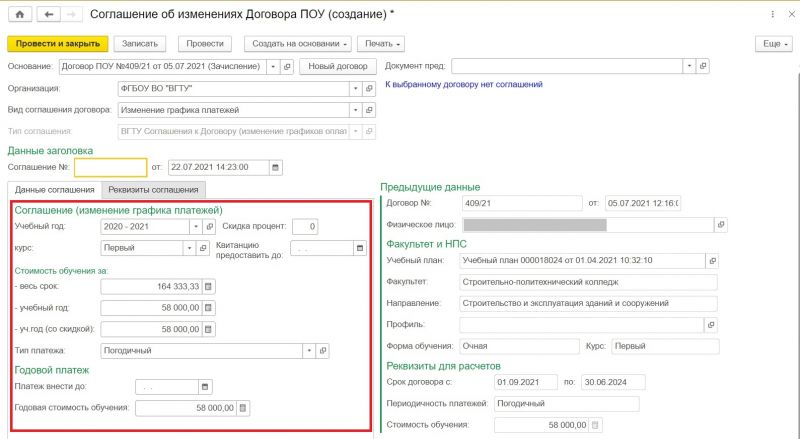Open the Печать dropdown menu
The height and width of the screenshot is (439, 800).
[x=381, y=44]
